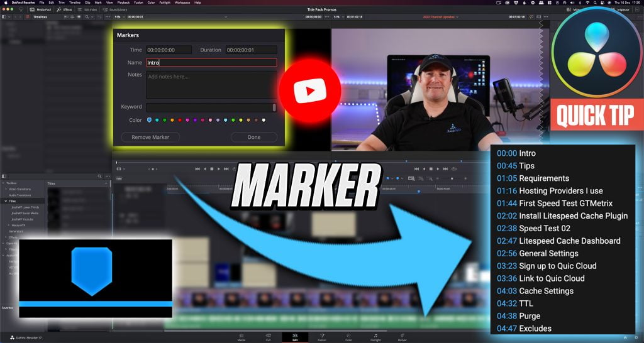
Task: Open source viewer 51% zoom dropdown
Action: click(119, 17)
